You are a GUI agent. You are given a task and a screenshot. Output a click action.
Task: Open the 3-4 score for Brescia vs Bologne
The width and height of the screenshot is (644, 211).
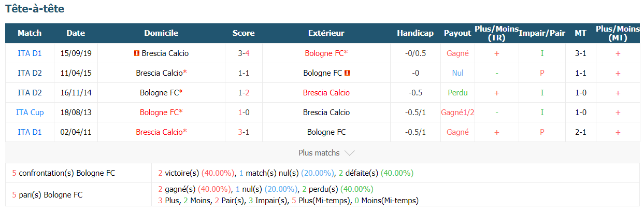(x=244, y=53)
